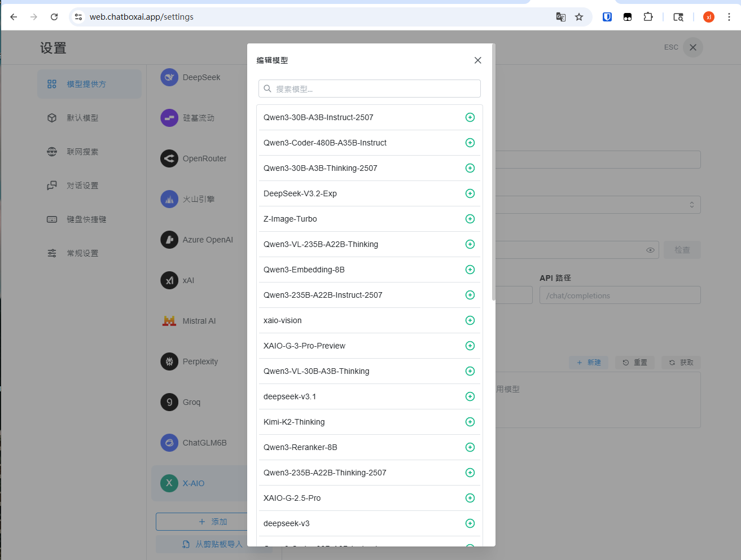Open the browser extensions puzzle menu
The height and width of the screenshot is (560, 741).
point(648,17)
